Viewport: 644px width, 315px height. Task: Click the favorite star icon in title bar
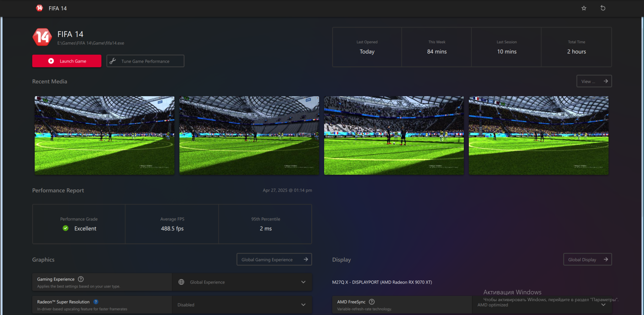click(584, 8)
